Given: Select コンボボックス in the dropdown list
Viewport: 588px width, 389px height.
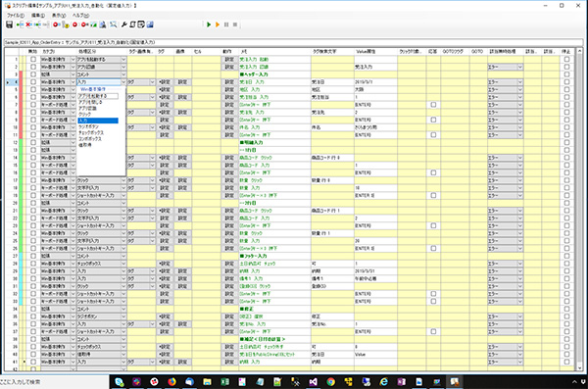Looking at the screenshot, I should (x=90, y=139).
